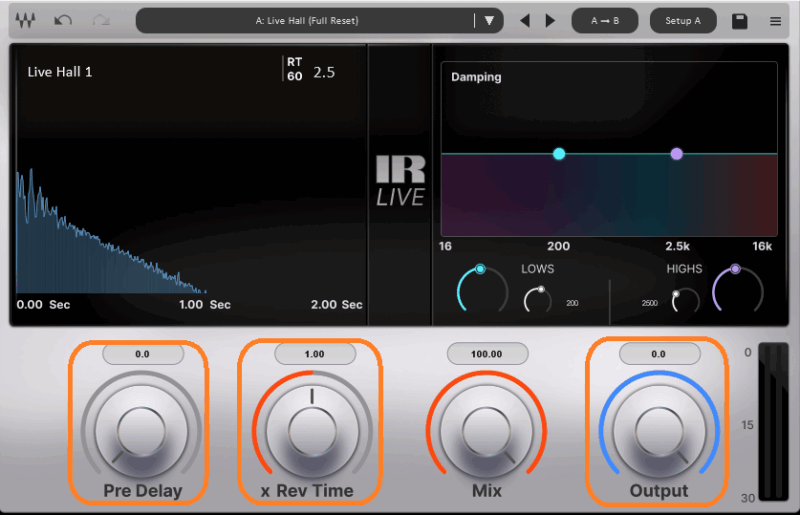Click the lows frequency value 200
Image resolution: width=800 pixels, height=515 pixels.
(572, 303)
